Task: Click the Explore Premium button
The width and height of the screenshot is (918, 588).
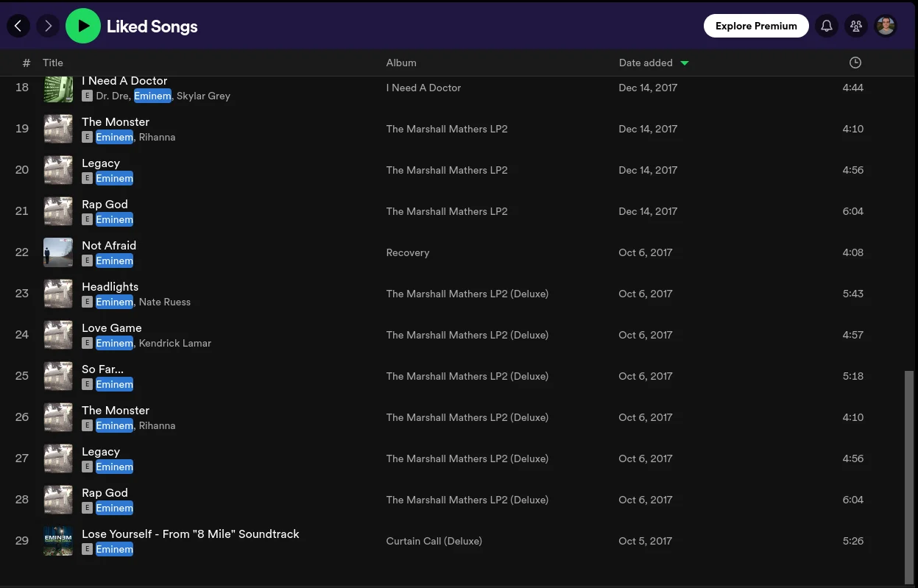Action: pyautogui.click(x=756, y=26)
